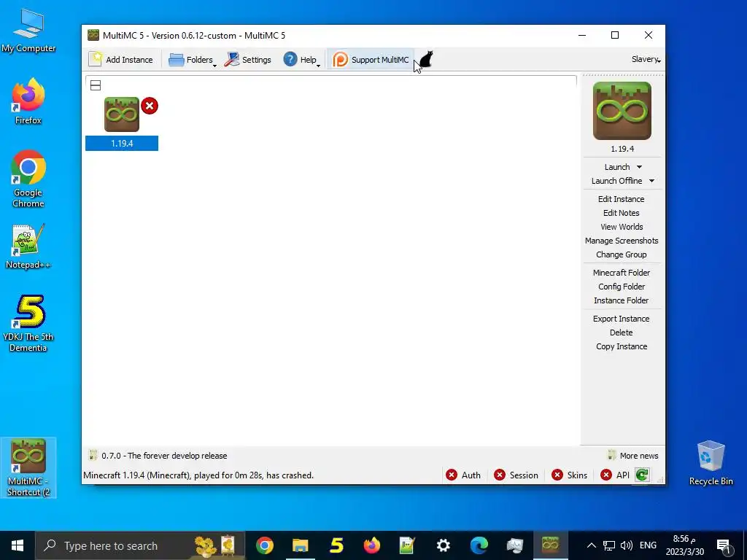Click the Add Instance toolbar button
The width and height of the screenshot is (747, 560).
click(x=121, y=60)
